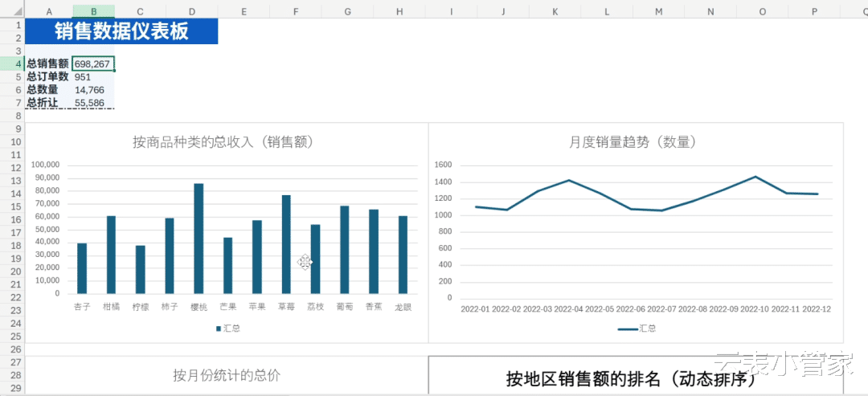
Task: Select the 总数量 label cell
Action: [x=49, y=90]
